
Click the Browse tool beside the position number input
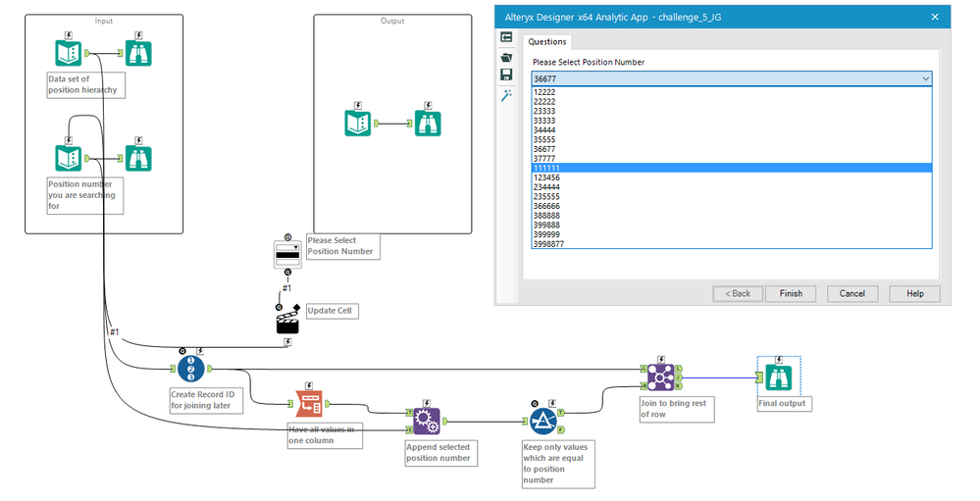pyautogui.click(x=138, y=158)
